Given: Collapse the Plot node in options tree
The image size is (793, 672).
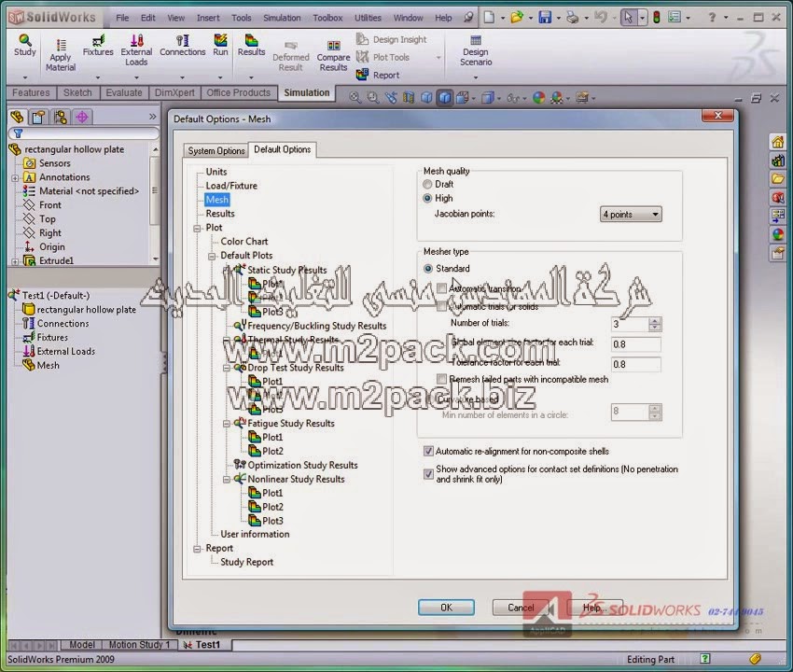Looking at the screenshot, I should [x=197, y=229].
